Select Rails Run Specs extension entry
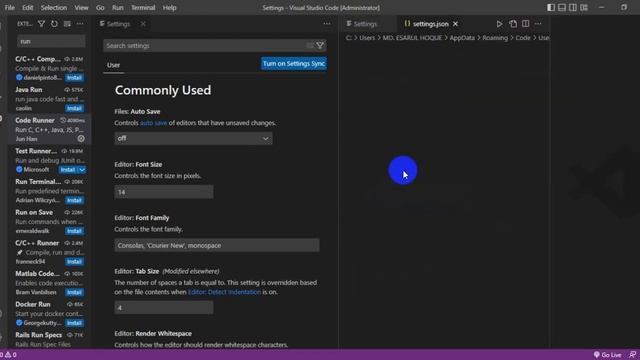The image size is (640, 360). [50, 340]
